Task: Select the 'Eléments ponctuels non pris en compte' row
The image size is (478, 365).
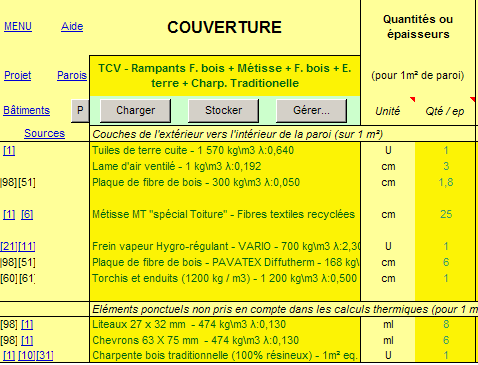Action: pyautogui.click(x=284, y=309)
